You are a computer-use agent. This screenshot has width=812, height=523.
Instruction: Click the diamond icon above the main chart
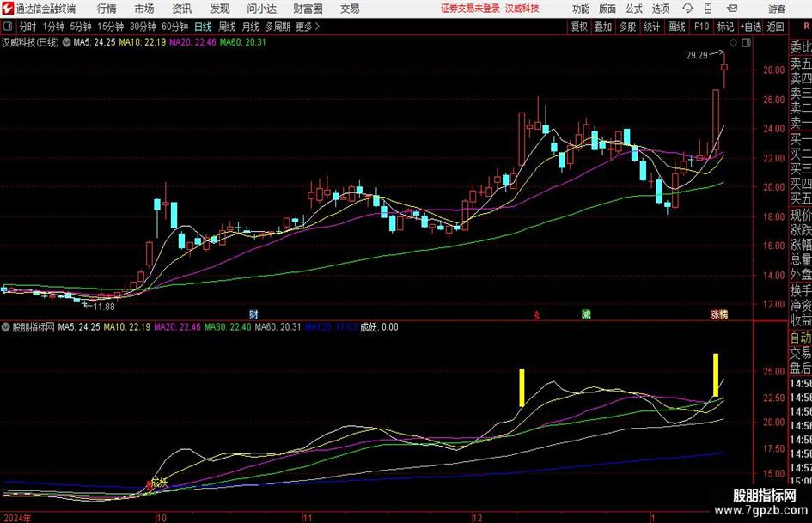click(x=733, y=42)
